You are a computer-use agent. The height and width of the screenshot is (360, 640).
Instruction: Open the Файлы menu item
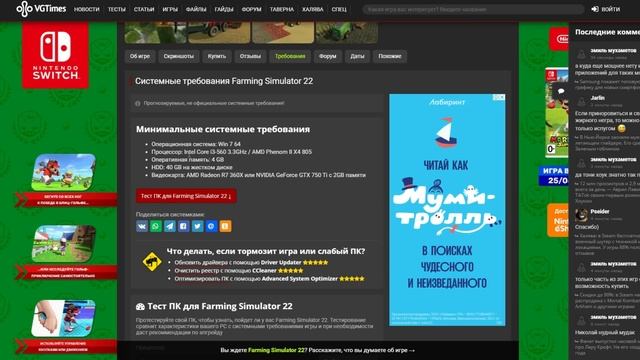196,9
